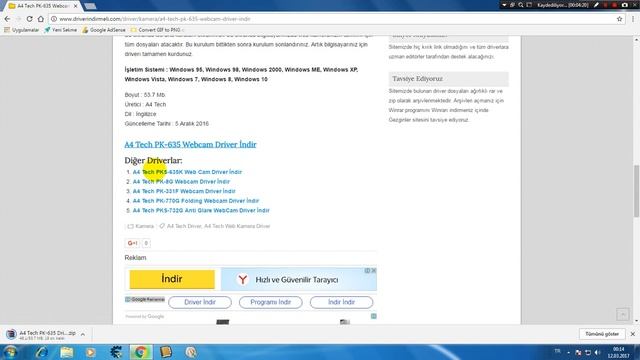This screenshot has width=640, height=360.
Task: Click the address bar URL field
Action: point(335,19)
